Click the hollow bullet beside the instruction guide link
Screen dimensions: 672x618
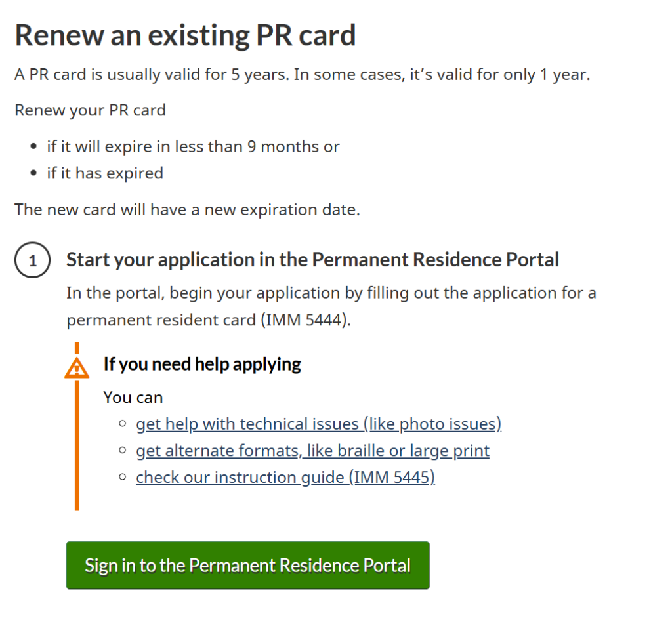(x=122, y=478)
